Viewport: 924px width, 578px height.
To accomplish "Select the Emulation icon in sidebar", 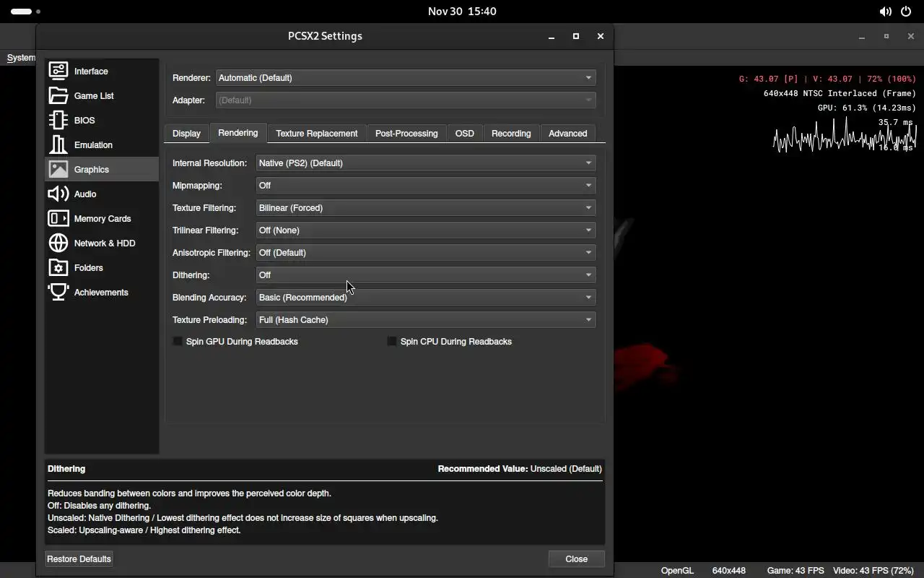I will point(58,144).
